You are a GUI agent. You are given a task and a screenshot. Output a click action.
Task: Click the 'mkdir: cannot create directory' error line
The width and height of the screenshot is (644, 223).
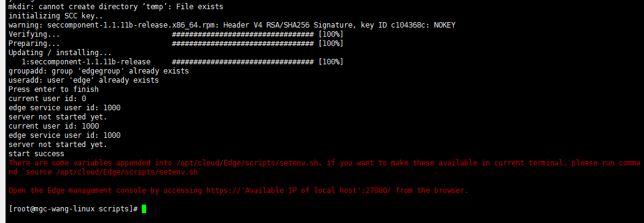point(116,7)
